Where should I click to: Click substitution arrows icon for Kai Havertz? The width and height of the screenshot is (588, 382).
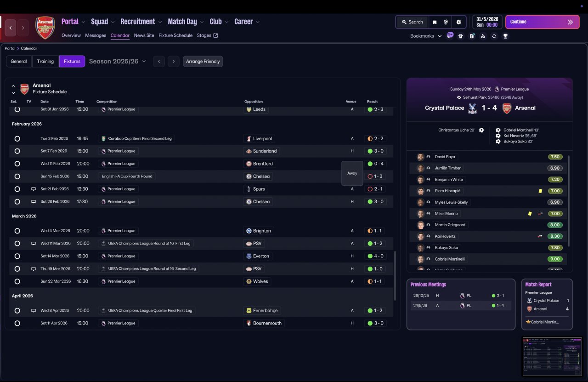[x=540, y=236]
